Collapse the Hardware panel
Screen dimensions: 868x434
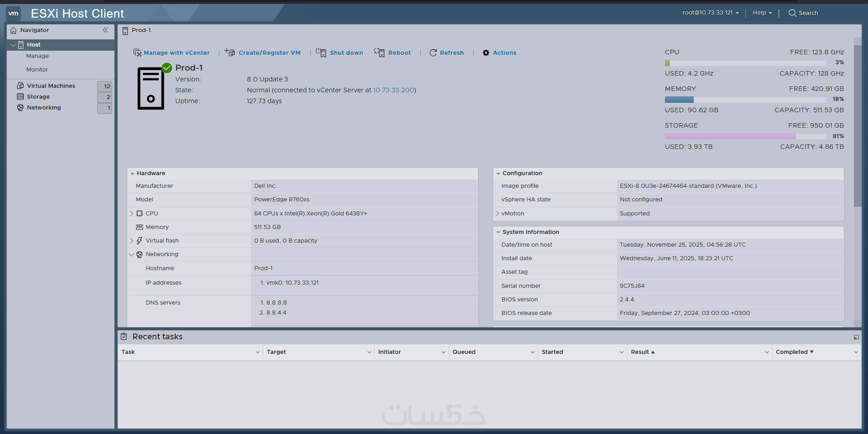[x=133, y=174]
